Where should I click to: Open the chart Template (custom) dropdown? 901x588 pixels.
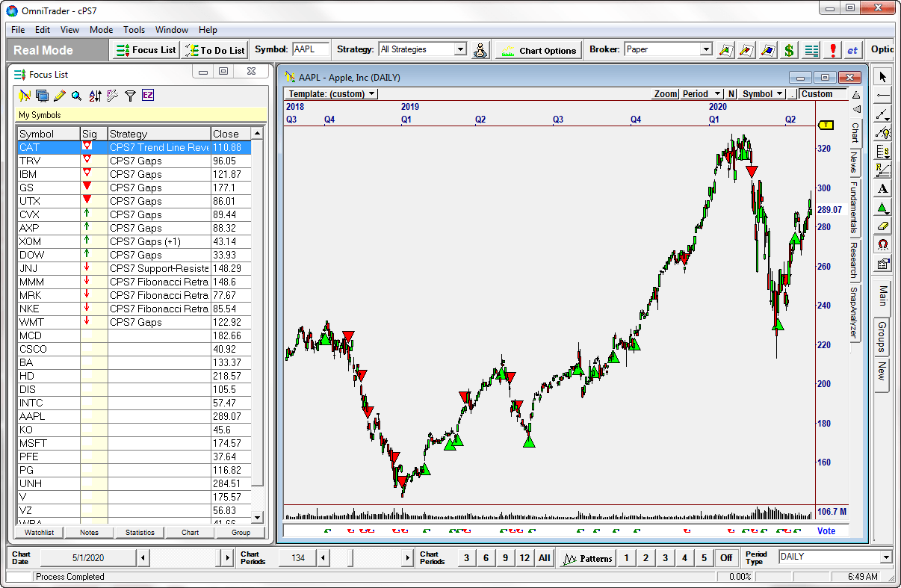click(332, 94)
